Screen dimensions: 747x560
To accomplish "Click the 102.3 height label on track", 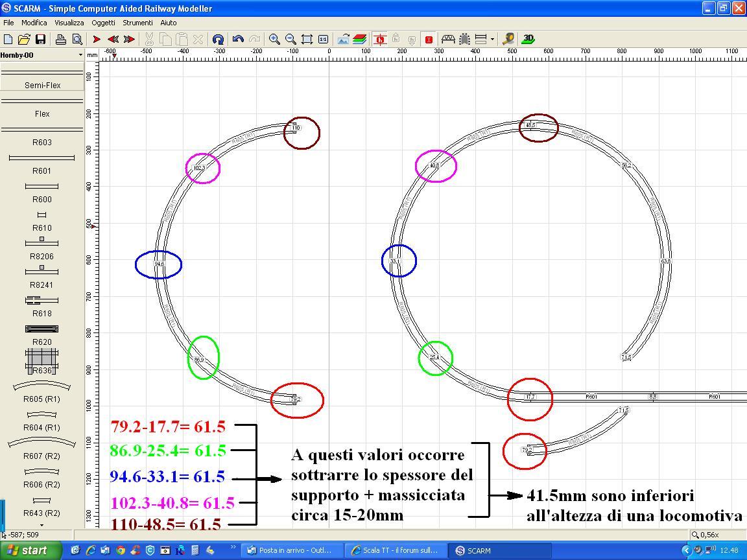I will [199, 168].
